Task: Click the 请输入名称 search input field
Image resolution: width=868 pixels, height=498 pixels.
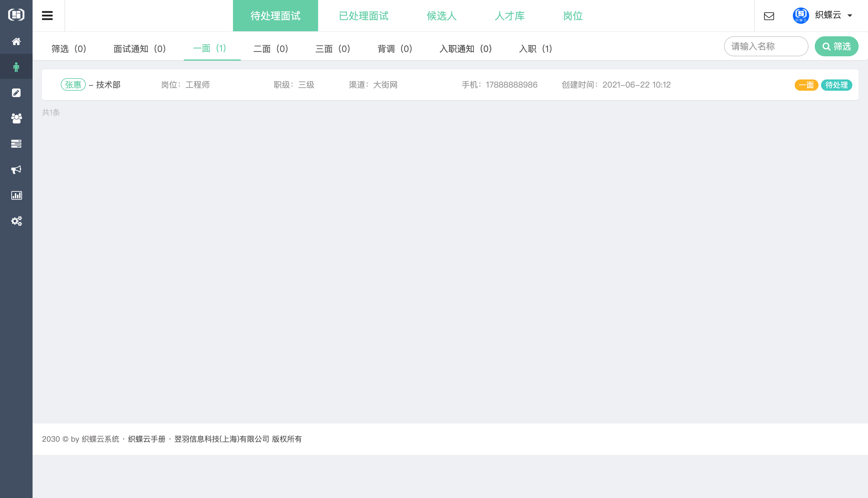Action: pyautogui.click(x=766, y=46)
